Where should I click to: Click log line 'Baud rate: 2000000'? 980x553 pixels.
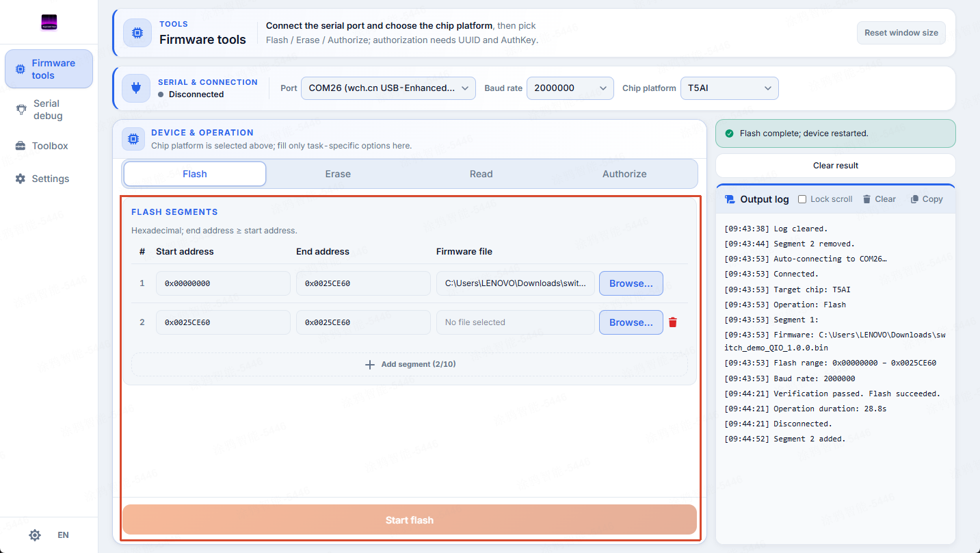click(x=789, y=378)
